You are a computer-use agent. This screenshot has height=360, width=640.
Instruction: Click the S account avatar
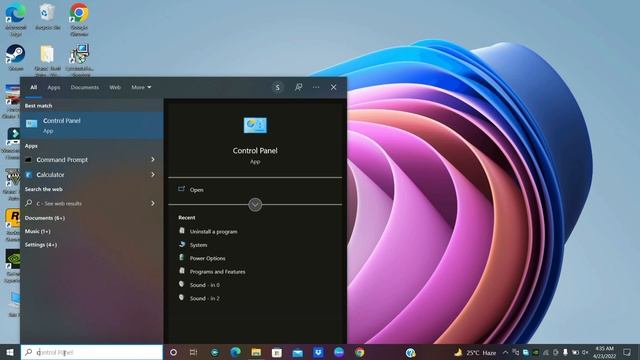278,87
